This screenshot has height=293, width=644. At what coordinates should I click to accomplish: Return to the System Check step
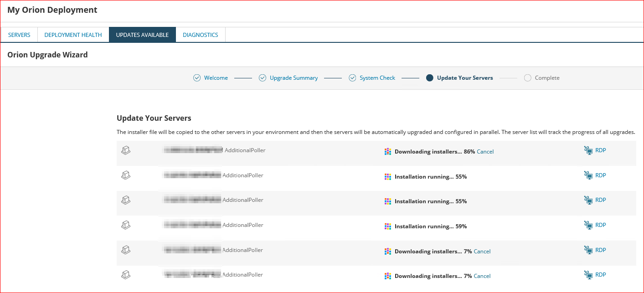(x=377, y=78)
